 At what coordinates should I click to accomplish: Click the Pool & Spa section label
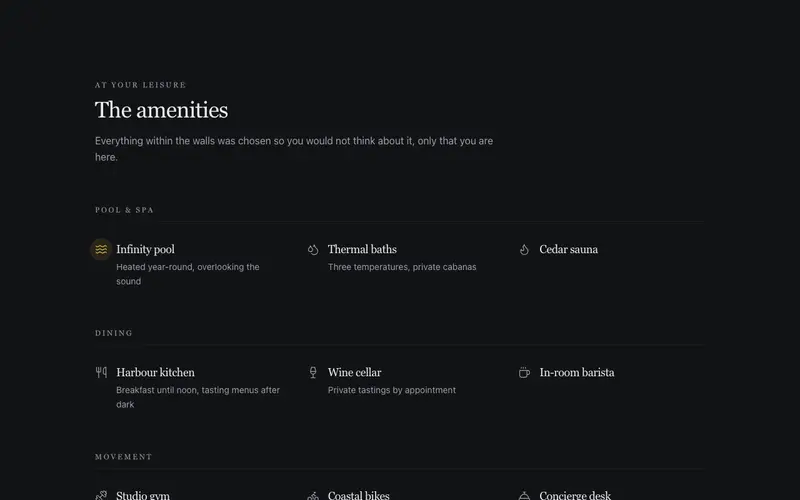click(124, 210)
